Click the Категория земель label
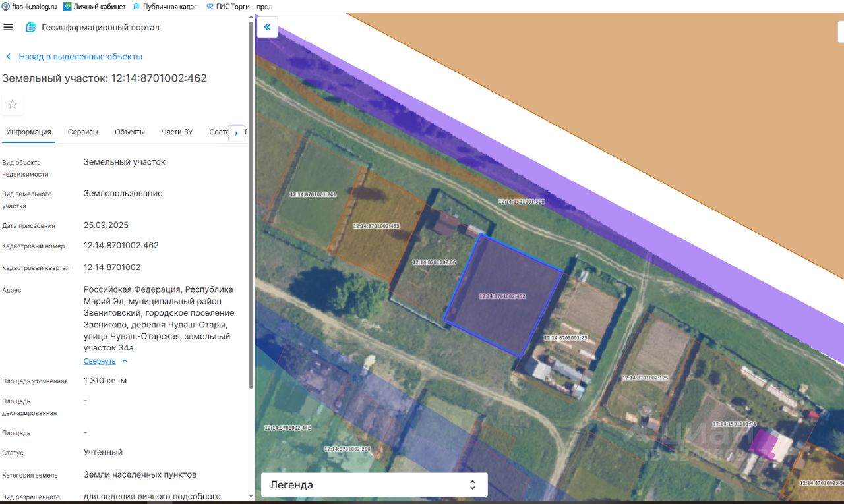The width and height of the screenshot is (844, 504). tap(30, 475)
